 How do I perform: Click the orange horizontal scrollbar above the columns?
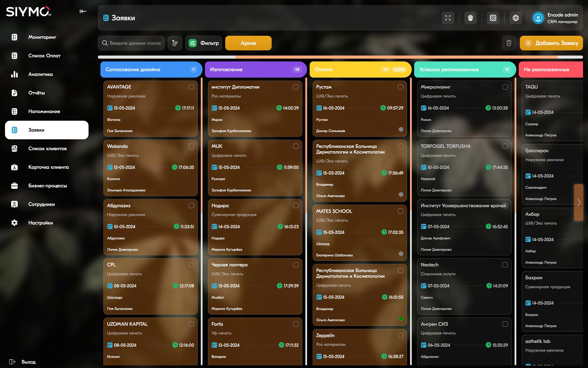(396, 57)
